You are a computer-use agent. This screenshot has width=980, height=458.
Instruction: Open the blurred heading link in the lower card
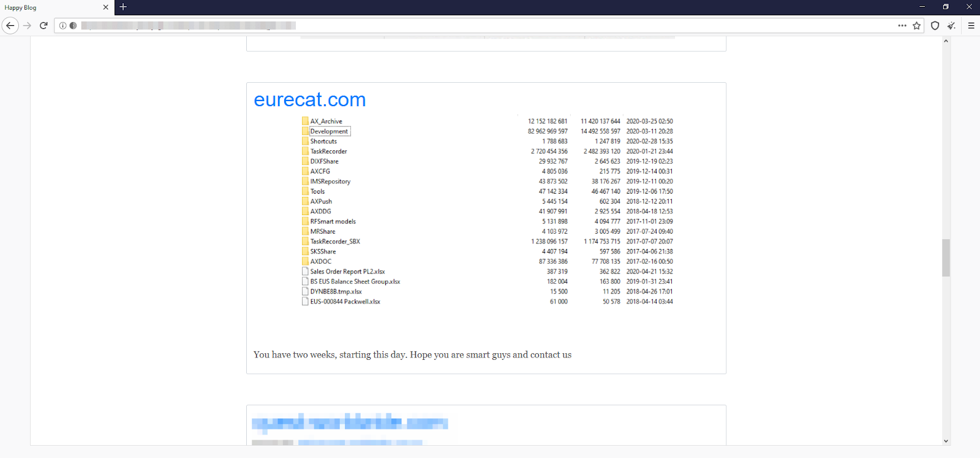point(350,422)
